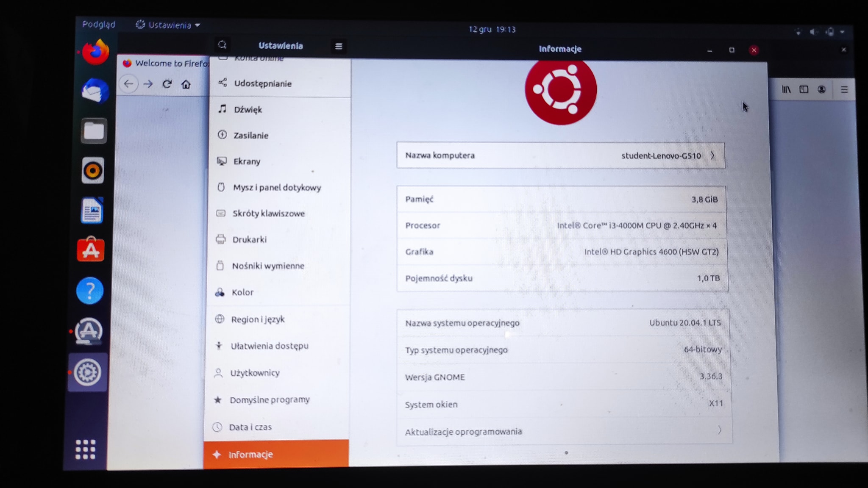
Task: Launch Thunderbird mail from the dock
Action: (x=95, y=91)
